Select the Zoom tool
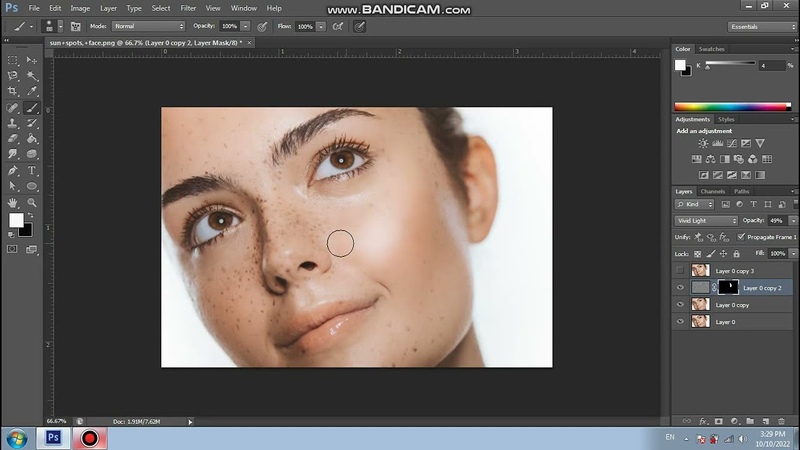This screenshot has height=450, width=800. [x=32, y=203]
